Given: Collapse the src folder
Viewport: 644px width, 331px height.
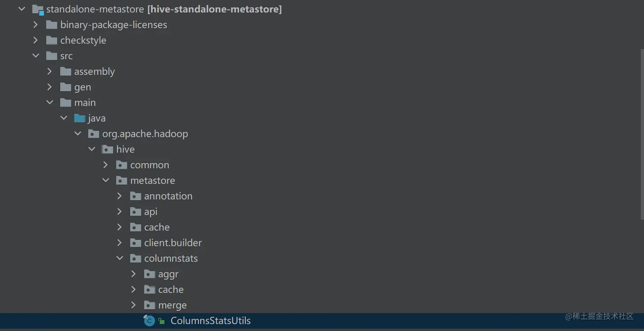Looking at the screenshot, I should click(x=36, y=56).
